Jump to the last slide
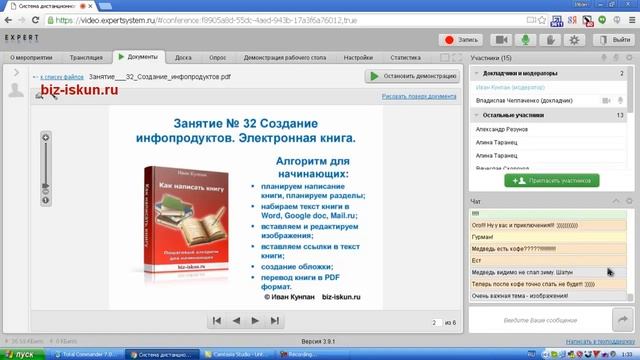Image resolution: width=640 pixels, height=360 pixels. click(275, 321)
